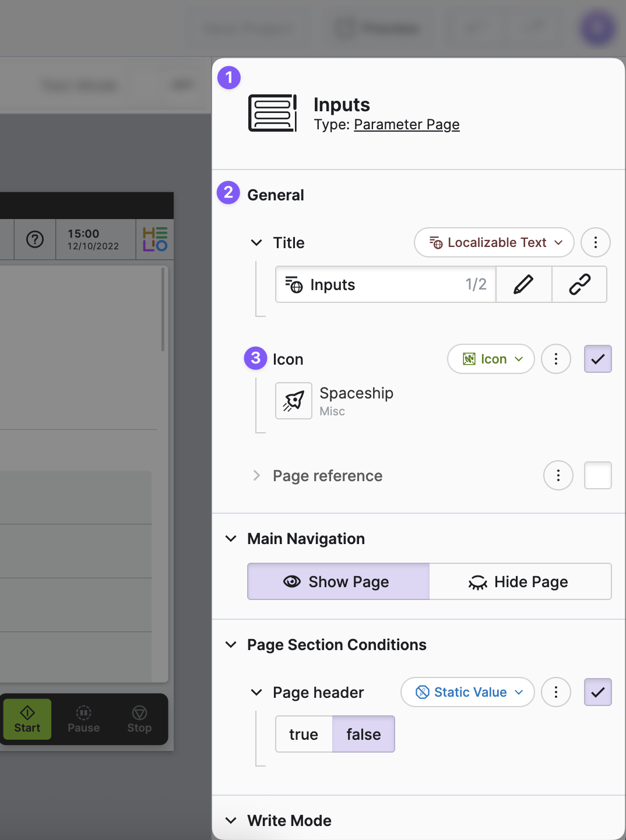Click the help question mark icon

tap(35, 239)
